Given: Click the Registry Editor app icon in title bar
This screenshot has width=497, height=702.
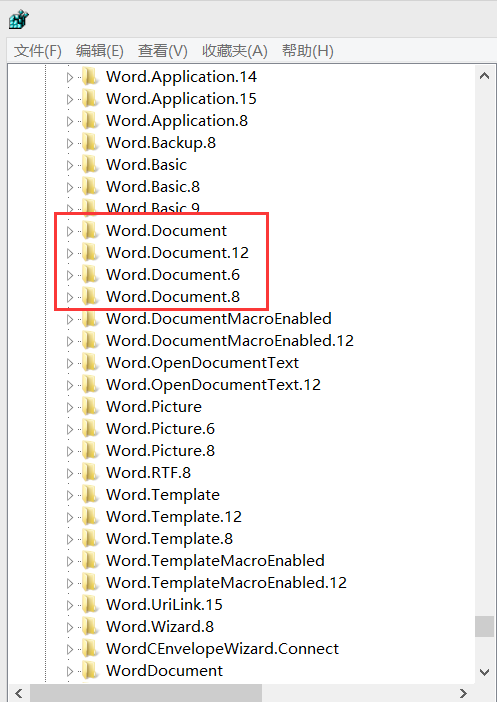Looking at the screenshot, I should pyautogui.click(x=18, y=20).
